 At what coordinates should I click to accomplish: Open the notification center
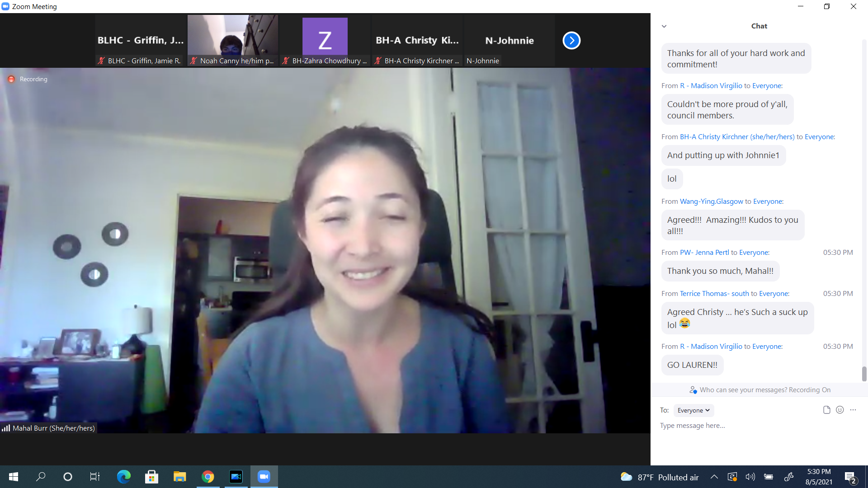coord(850,477)
